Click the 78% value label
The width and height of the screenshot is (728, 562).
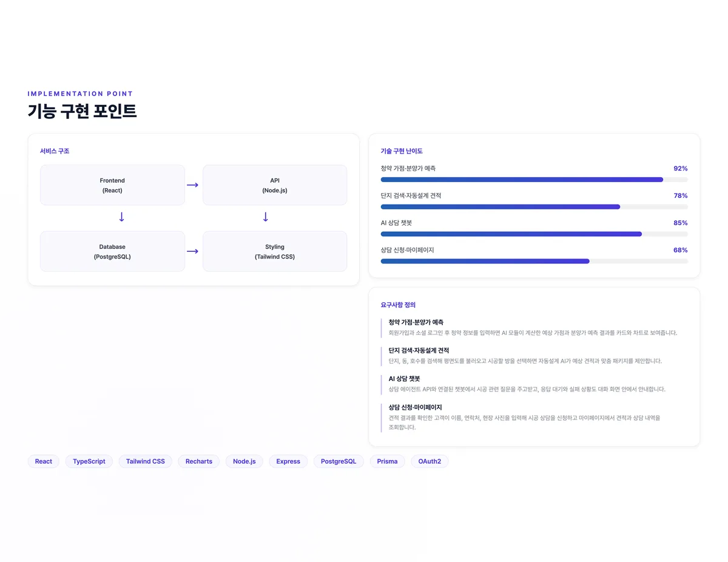[681, 195]
